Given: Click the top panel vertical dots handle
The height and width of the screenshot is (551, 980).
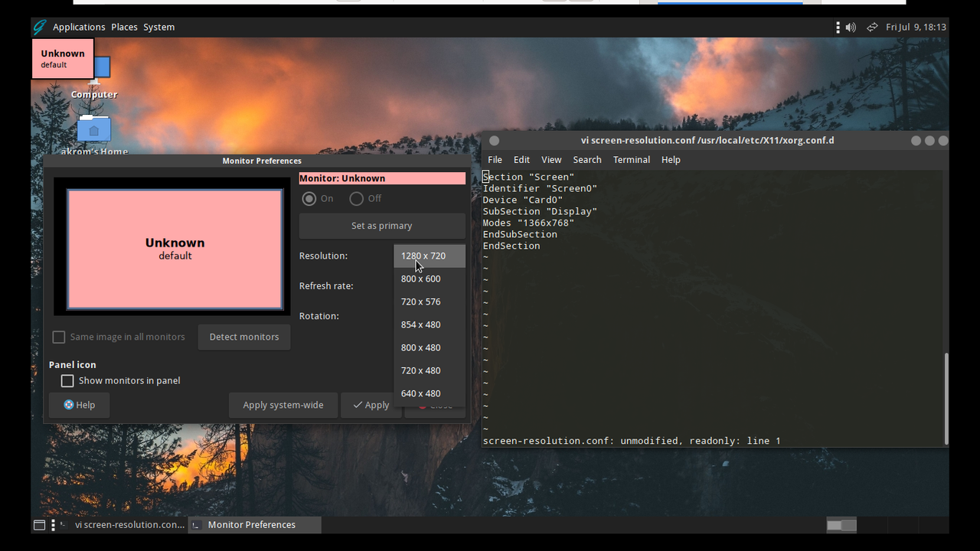Looking at the screenshot, I should point(838,27).
